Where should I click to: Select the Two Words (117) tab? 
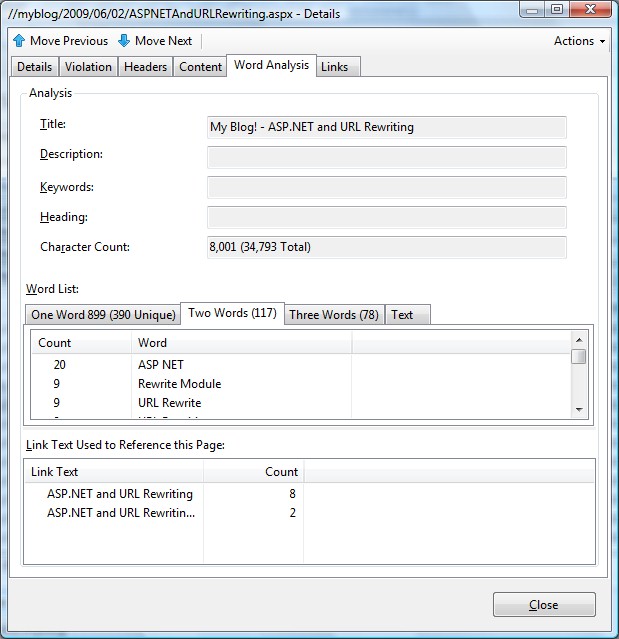pos(232,313)
